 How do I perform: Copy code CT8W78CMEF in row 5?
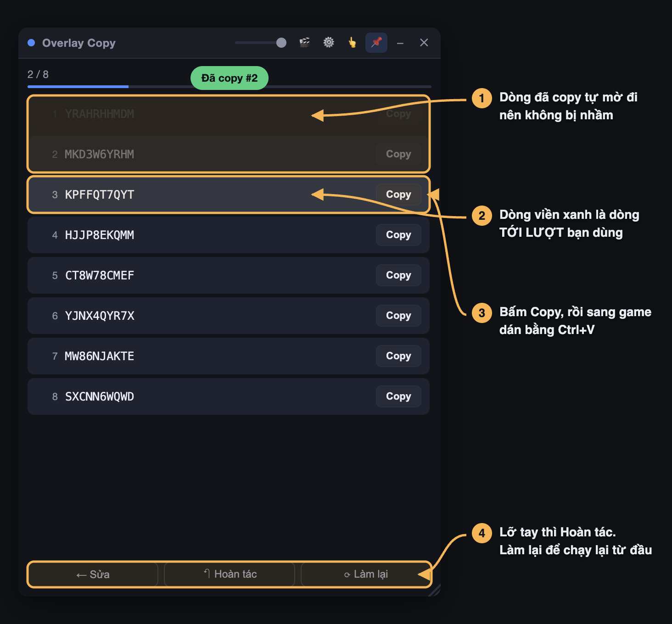click(x=398, y=275)
